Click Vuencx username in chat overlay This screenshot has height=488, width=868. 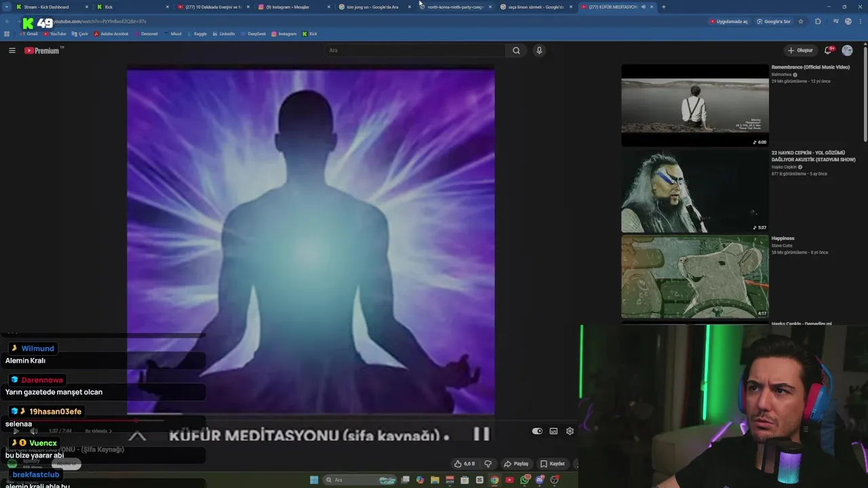(43, 443)
